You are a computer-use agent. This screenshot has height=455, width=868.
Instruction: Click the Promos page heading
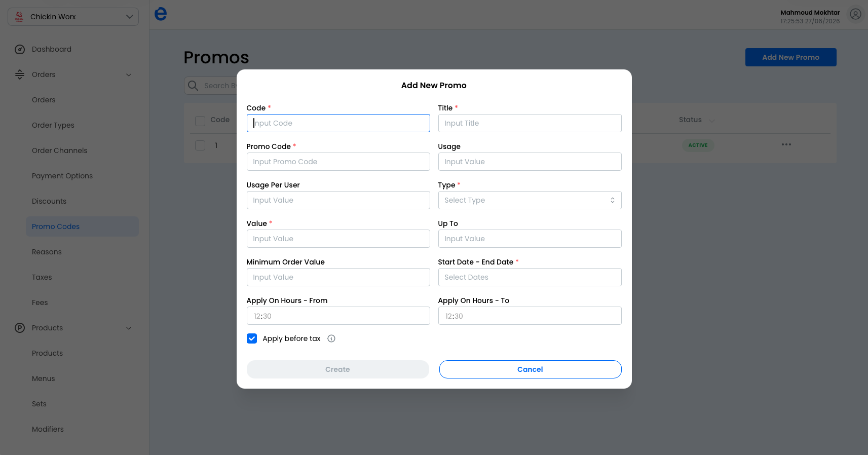[216, 58]
